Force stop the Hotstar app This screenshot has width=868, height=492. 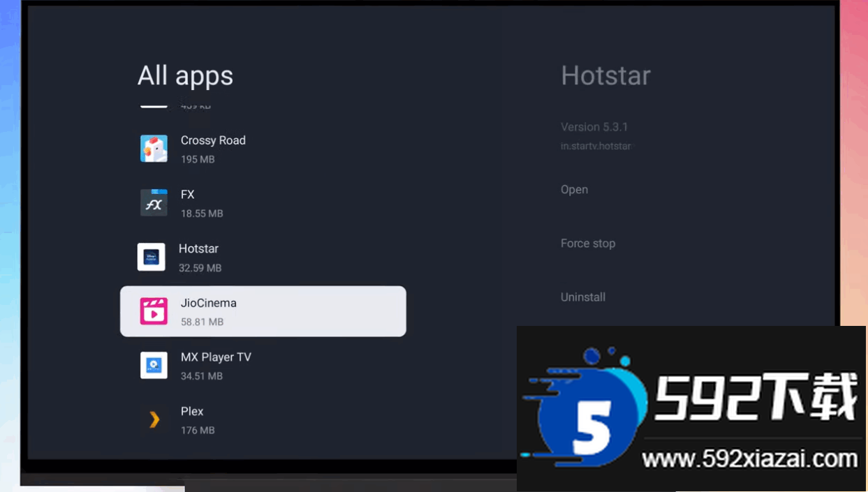point(587,243)
